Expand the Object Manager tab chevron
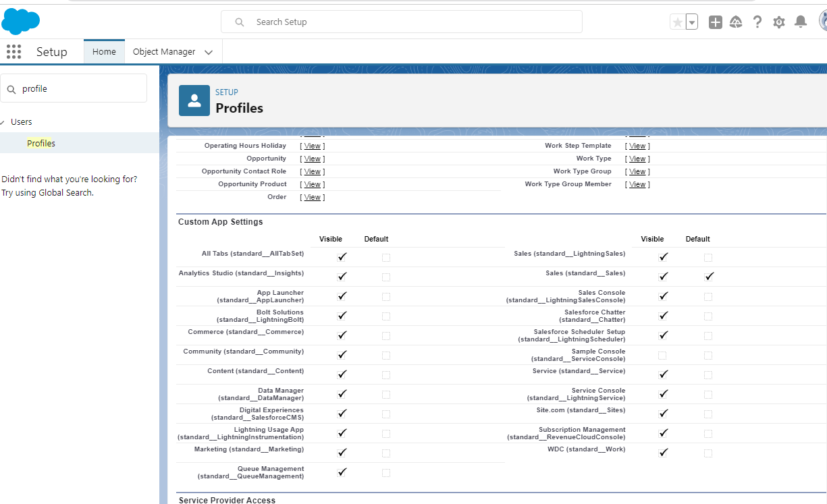This screenshot has width=827, height=504. 209,53
